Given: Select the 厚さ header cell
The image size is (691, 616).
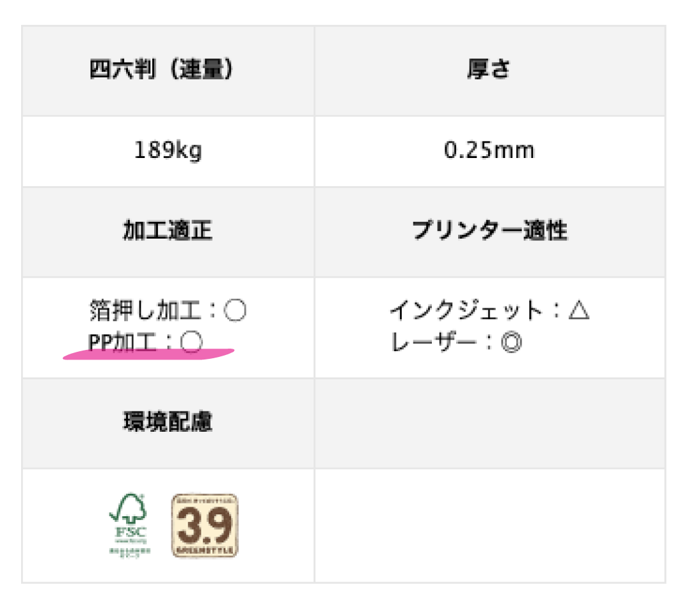Looking at the screenshot, I should [x=490, y=71].
